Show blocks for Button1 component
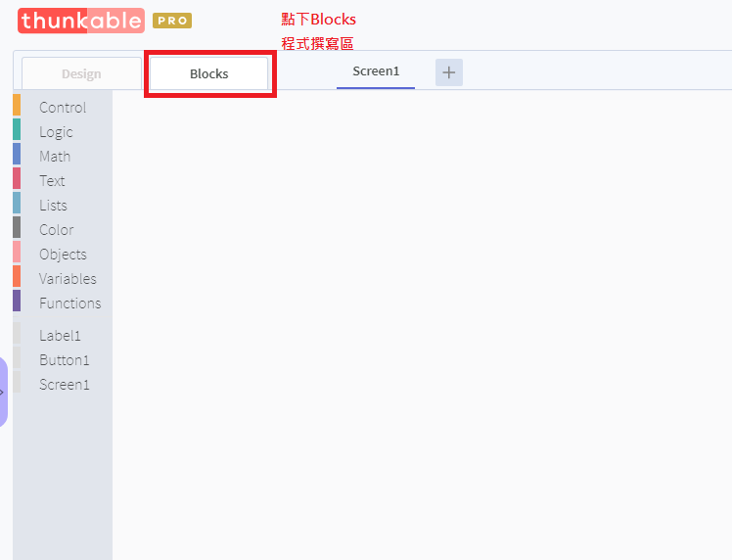The image size is (732, 560). point(64,360)
